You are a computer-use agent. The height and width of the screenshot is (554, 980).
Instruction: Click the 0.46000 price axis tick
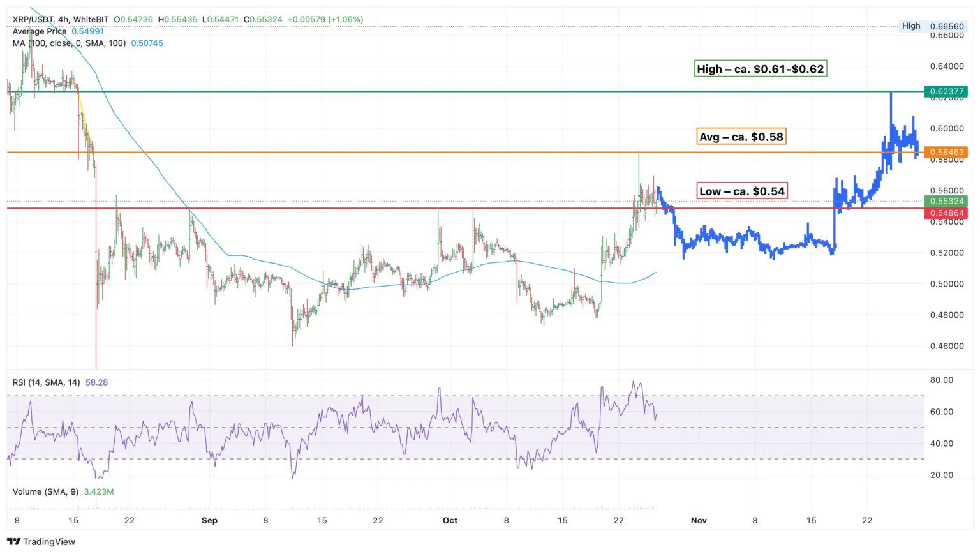coord(947,346)
